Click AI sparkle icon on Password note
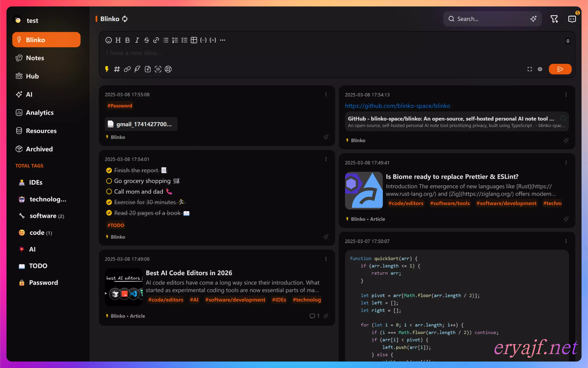The height and width of the screenshot is (368, 588). (x=326, y=137)
